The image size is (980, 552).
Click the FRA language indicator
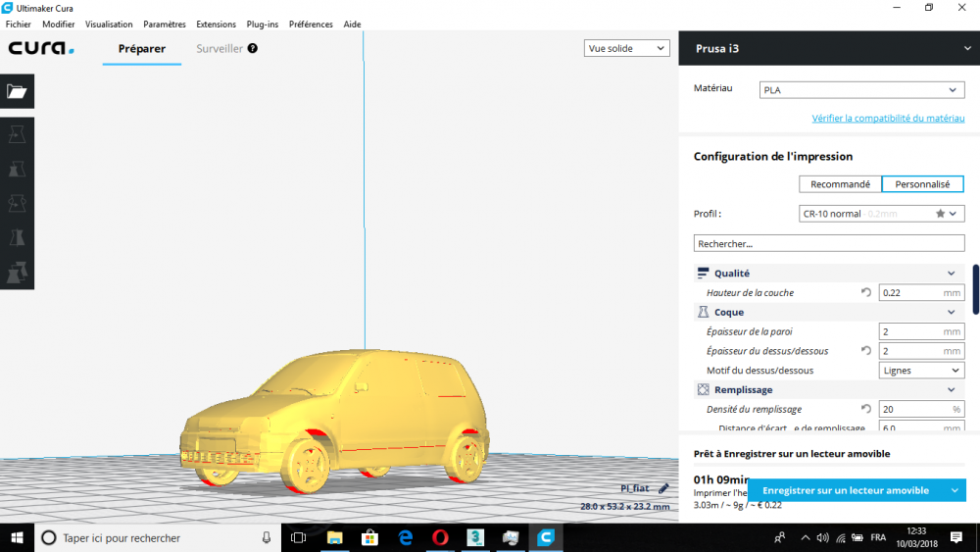(878, 537)
